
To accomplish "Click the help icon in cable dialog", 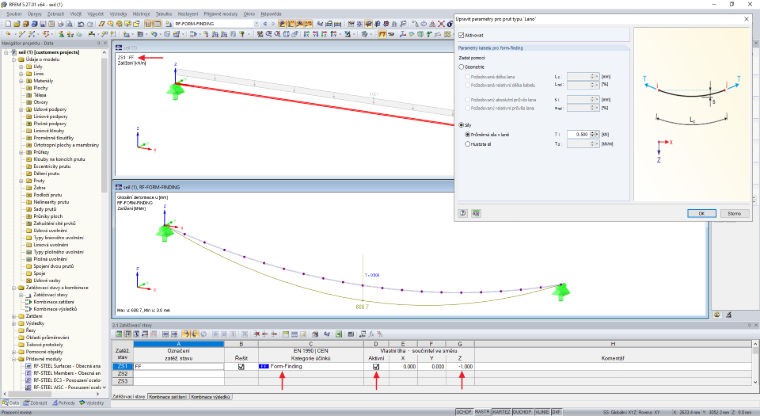I will click(x=463, y=213).
